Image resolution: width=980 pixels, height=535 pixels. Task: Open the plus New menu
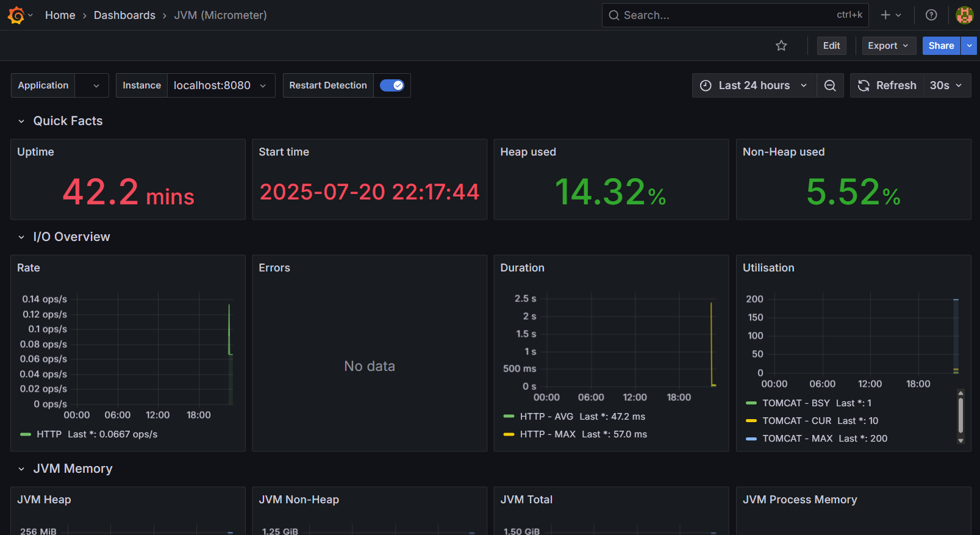891,15
